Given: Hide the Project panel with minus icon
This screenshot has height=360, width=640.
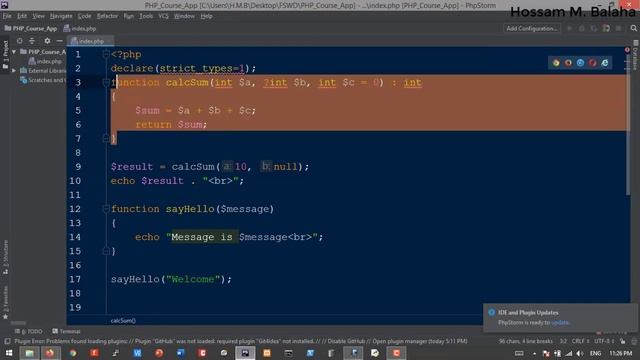Looking at the screenshot, I should point(60,41).
